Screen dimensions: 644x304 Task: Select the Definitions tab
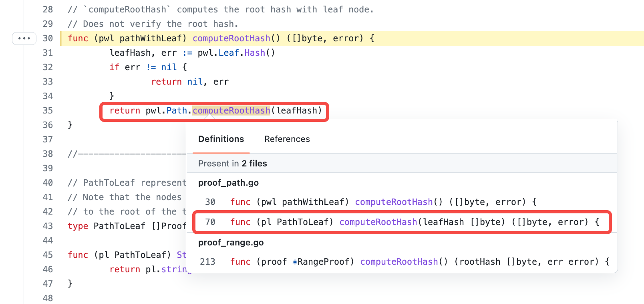tap(221, 139)
